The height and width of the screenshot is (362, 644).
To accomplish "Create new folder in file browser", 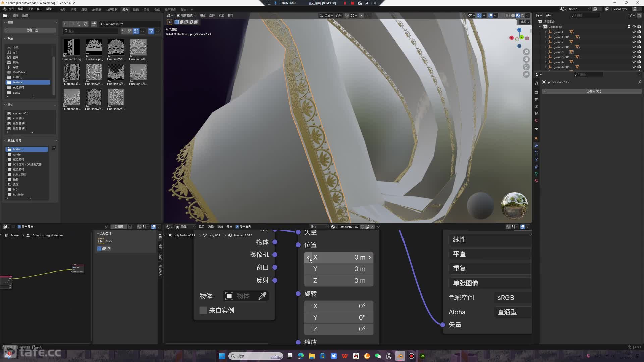I will tap(94, 24).
